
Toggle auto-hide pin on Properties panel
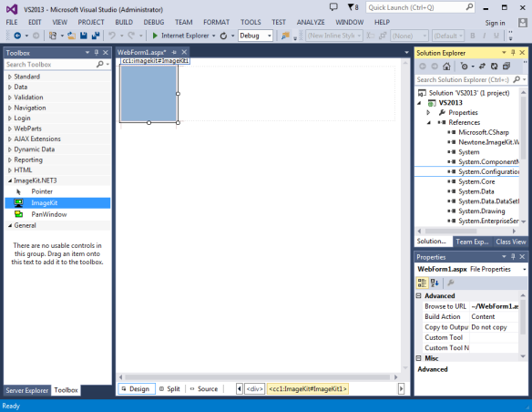click(513, 257)
